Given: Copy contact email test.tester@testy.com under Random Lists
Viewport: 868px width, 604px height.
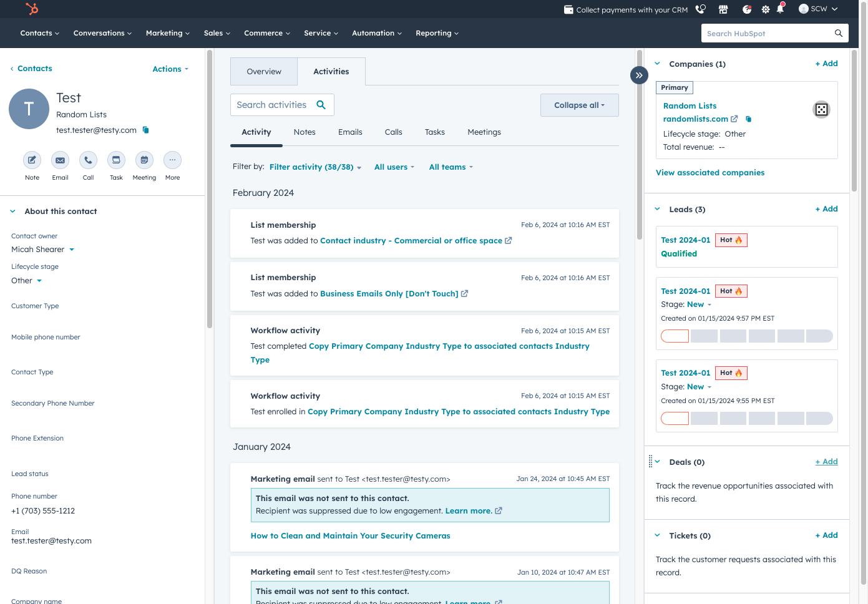Looking at the screenshot, I should pos(146,130).
